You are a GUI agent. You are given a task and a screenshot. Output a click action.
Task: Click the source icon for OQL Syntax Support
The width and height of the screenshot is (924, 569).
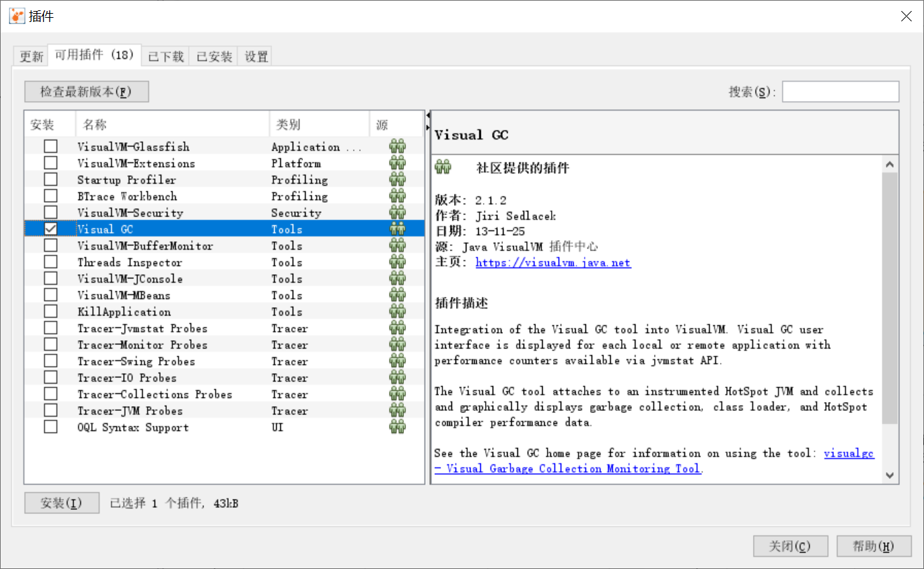point(397,427)
